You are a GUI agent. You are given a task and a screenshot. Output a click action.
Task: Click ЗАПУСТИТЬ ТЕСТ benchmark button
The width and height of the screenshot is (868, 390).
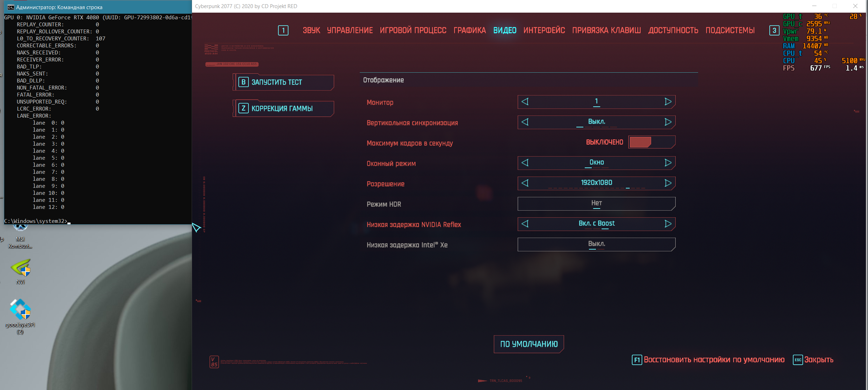coord(284,82)
